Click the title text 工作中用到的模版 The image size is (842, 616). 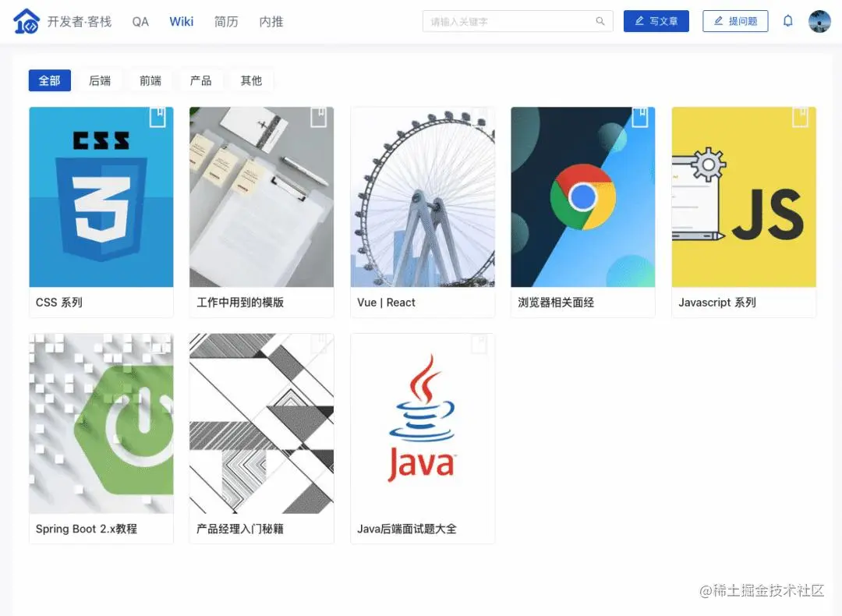pos(240,303)
